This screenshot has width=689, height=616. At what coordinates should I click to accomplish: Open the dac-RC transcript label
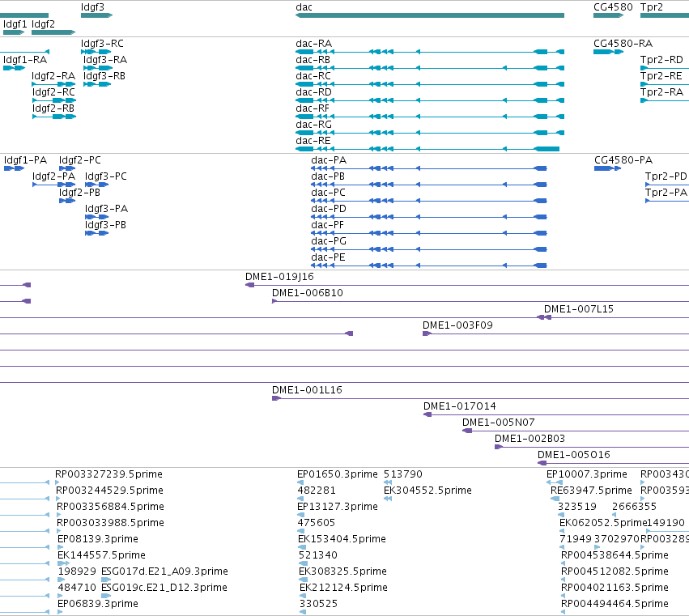pyautogui.click(x=313, y=76)
